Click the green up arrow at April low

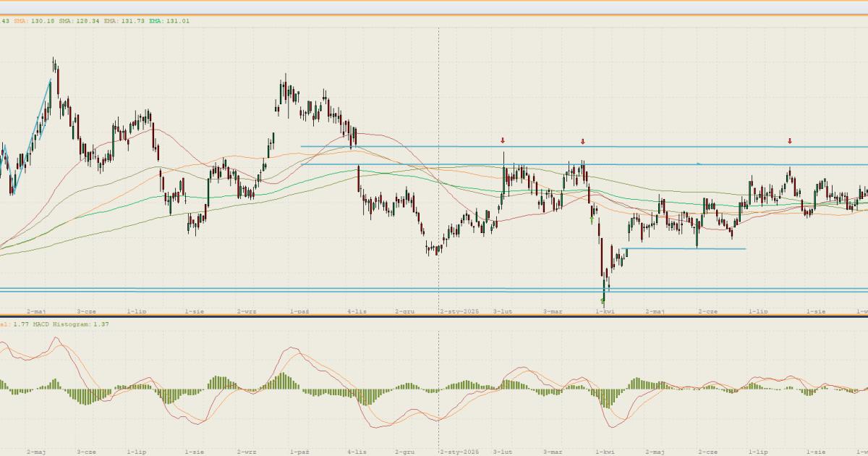point(603,300)
